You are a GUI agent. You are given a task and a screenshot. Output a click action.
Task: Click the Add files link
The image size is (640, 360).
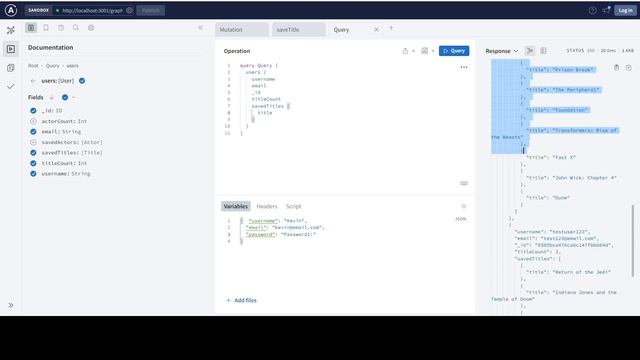[x=242, y=300]
